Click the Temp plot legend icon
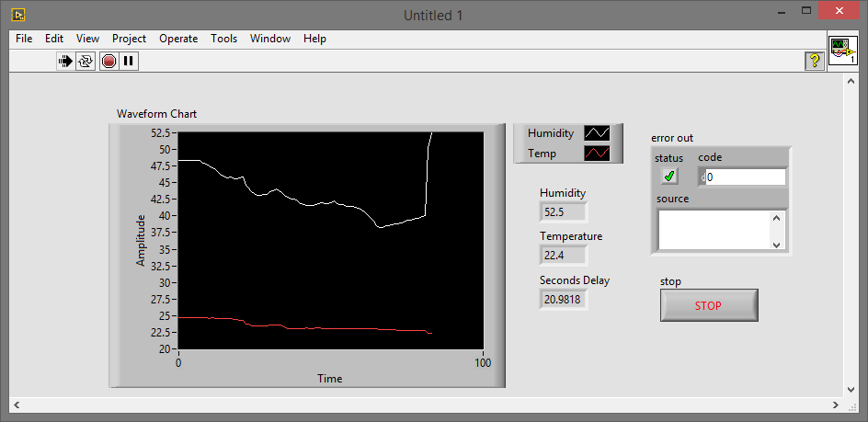868x422 pixels. tap(597, 154)
